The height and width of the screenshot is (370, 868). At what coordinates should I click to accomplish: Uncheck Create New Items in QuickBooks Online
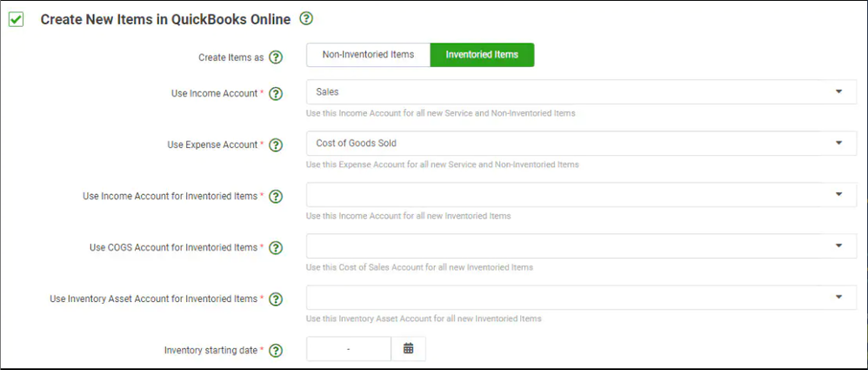[x=16, y=20]
